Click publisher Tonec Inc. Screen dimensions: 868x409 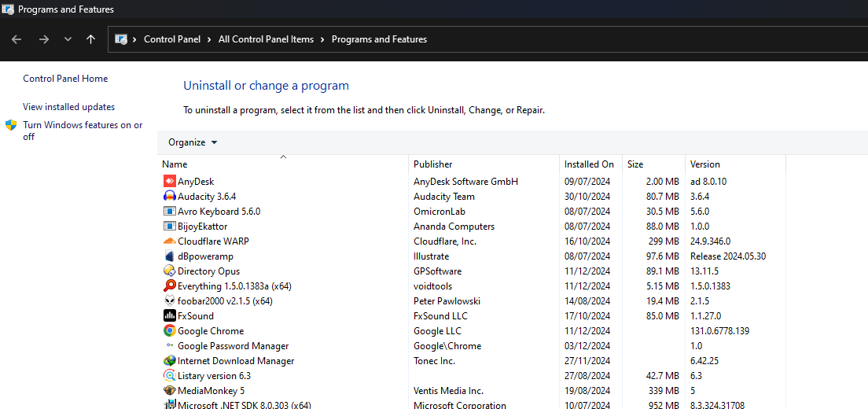(434, 361)
